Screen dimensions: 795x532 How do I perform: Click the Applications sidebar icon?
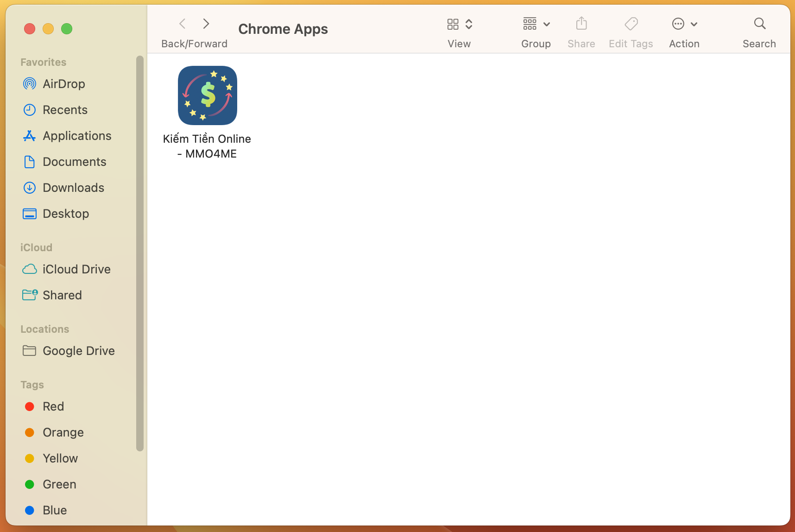(x=30, y=136)
